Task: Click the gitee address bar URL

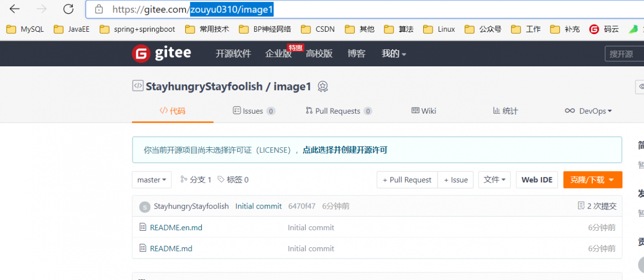Action: (193, 9)
